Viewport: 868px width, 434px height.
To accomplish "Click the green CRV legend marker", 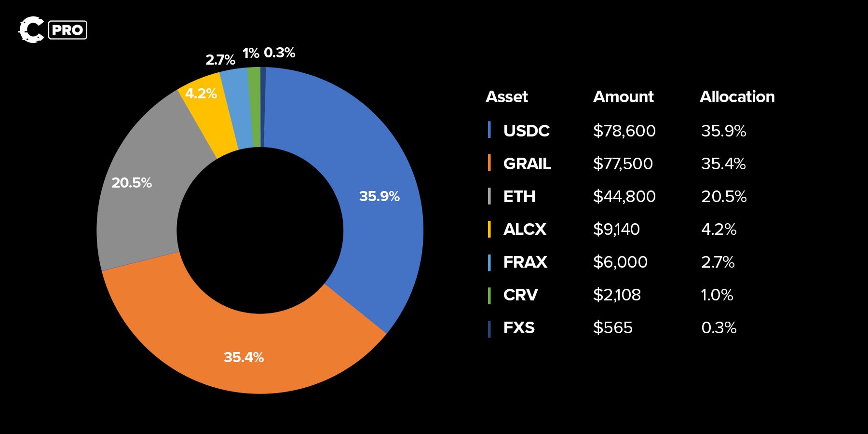I will (x=489, y=295).
